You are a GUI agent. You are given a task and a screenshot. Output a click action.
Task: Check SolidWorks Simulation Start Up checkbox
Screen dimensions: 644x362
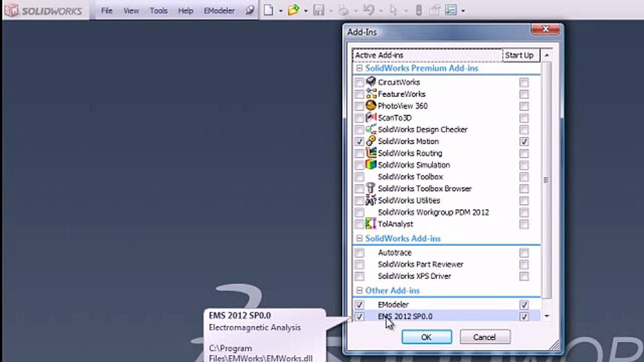[524, 165]
